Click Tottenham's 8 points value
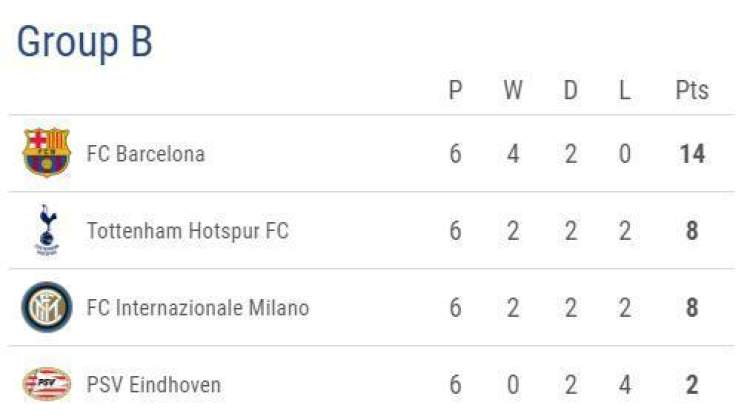The width and height of the screenshot is (750, 419). 692,231
